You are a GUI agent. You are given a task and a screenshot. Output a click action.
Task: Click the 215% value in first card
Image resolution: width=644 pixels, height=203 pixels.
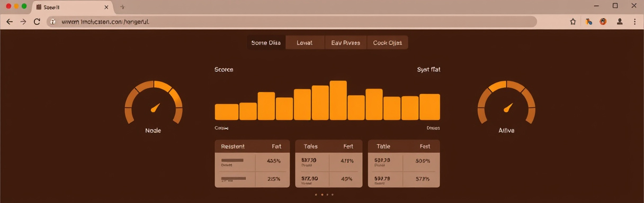[274, 179]
